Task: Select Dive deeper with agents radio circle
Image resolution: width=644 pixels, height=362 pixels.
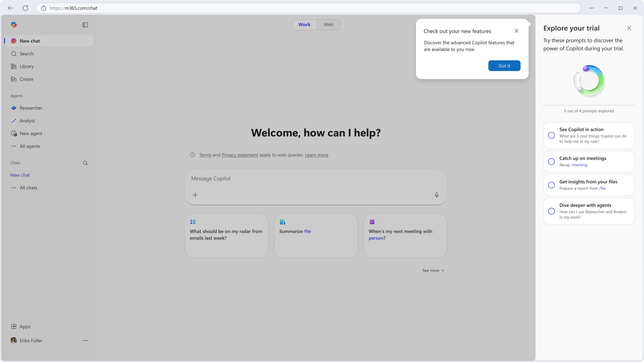Action: (551, 211)
